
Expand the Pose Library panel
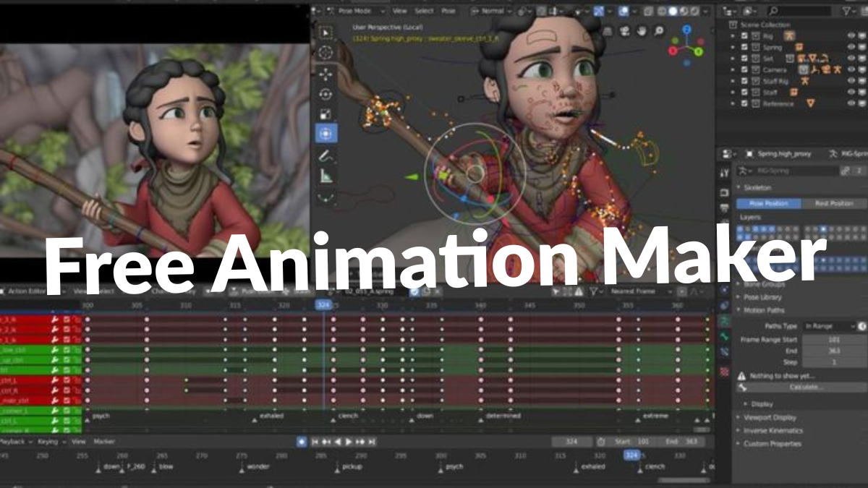762,297
